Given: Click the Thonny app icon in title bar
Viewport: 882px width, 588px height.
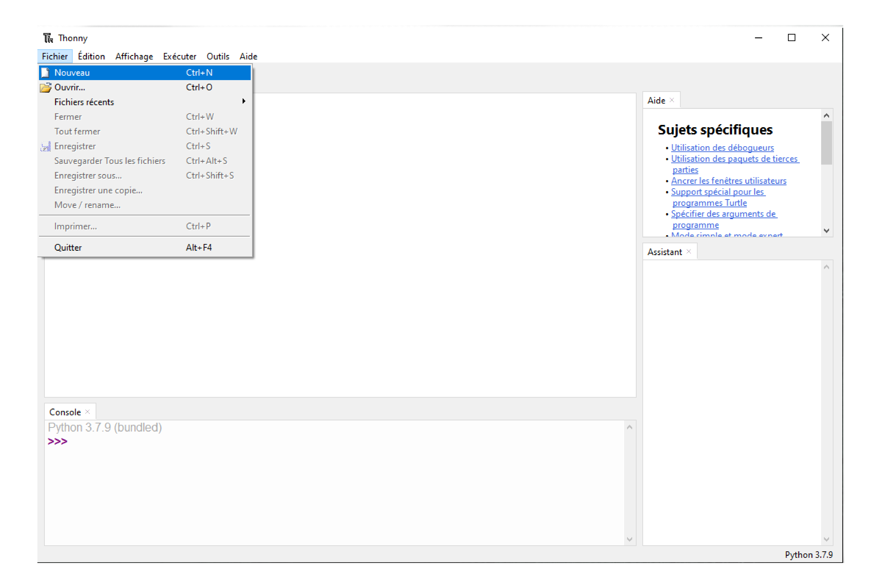Looking at the screenshot, I should pos(48,38).
